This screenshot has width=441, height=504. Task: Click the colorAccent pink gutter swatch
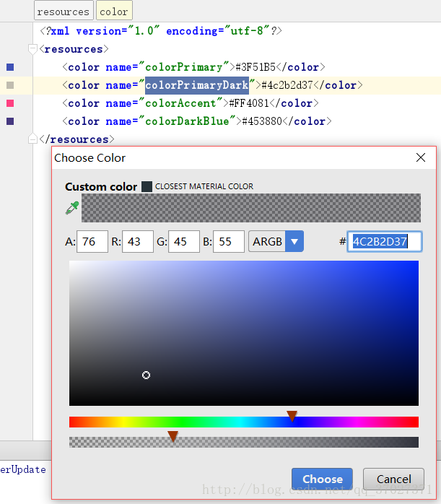tap(10, 103)
